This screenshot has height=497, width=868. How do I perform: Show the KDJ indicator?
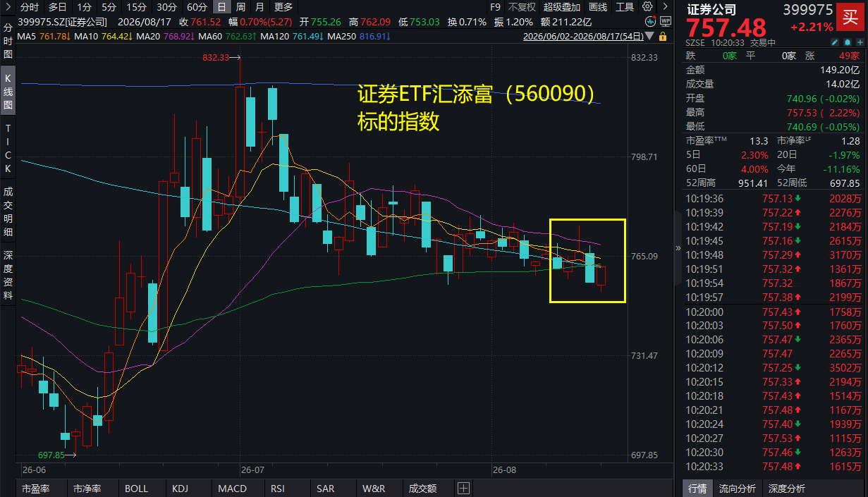point(181,488)
